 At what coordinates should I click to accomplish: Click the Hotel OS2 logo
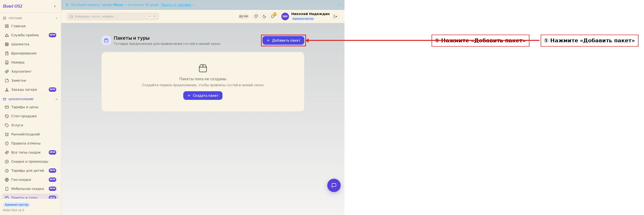pyautogui.click(x=12, y=6)
